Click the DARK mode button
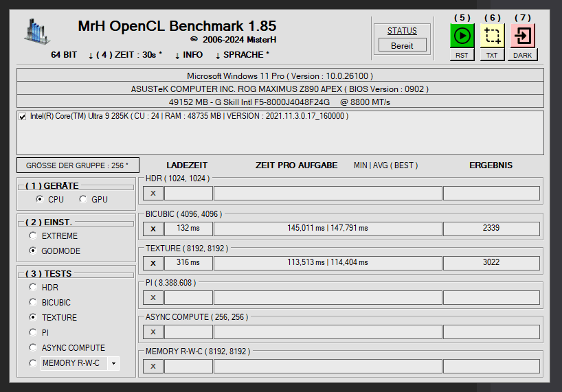The height and width of the screenshot is (392, 562). (x=523, y=55)
